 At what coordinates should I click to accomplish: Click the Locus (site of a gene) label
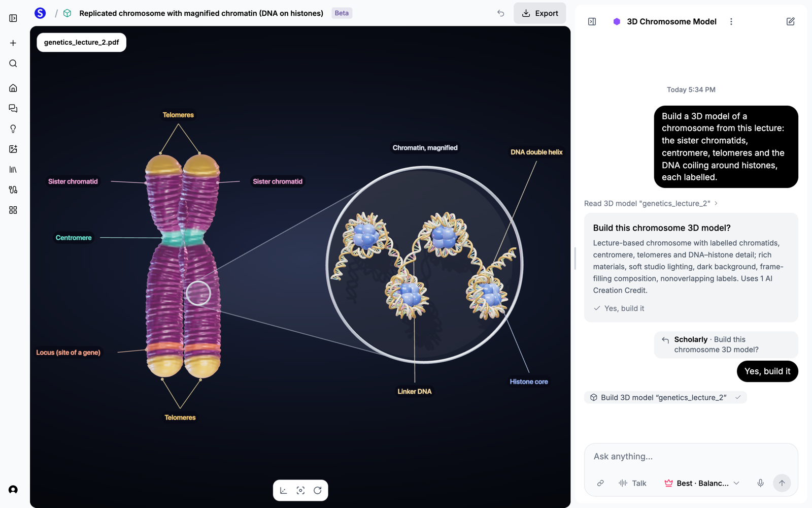(68, 353)
